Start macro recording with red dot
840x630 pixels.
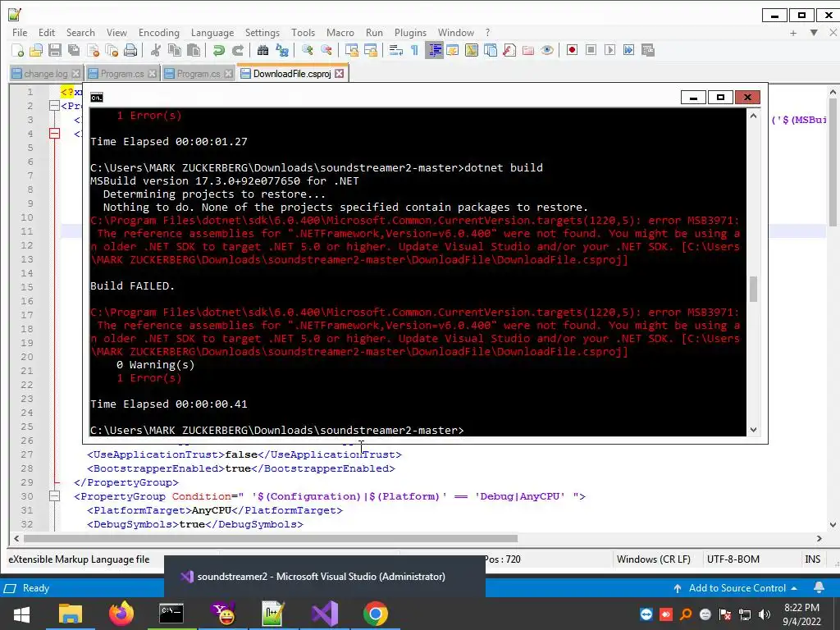[572, 50]
